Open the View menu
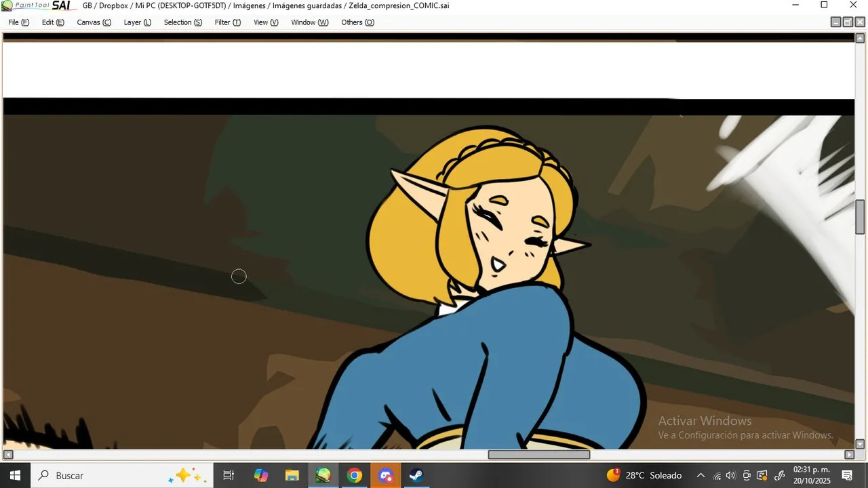868x488 pixels. [266, 22]
